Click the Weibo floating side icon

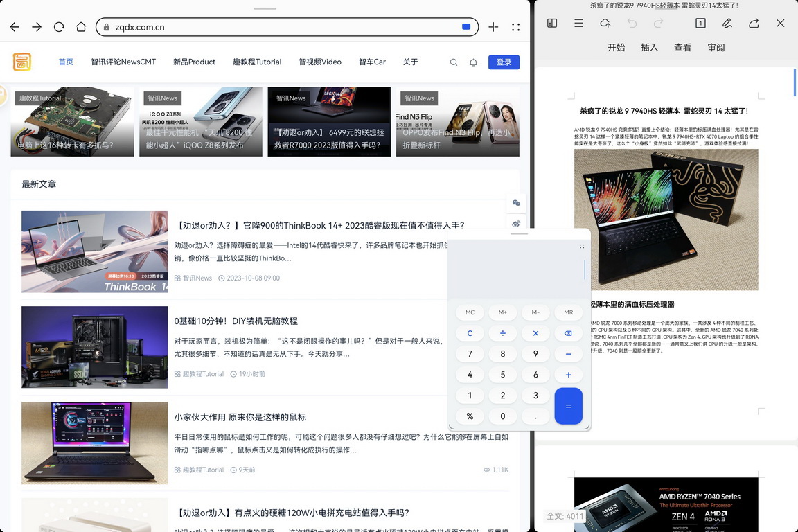tap(516, 224)
